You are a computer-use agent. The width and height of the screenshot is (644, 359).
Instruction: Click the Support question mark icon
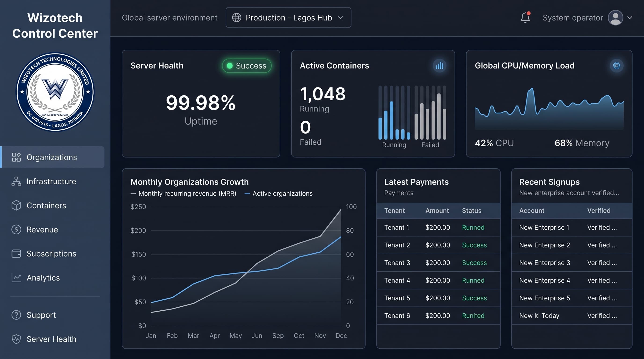[16, 315]
